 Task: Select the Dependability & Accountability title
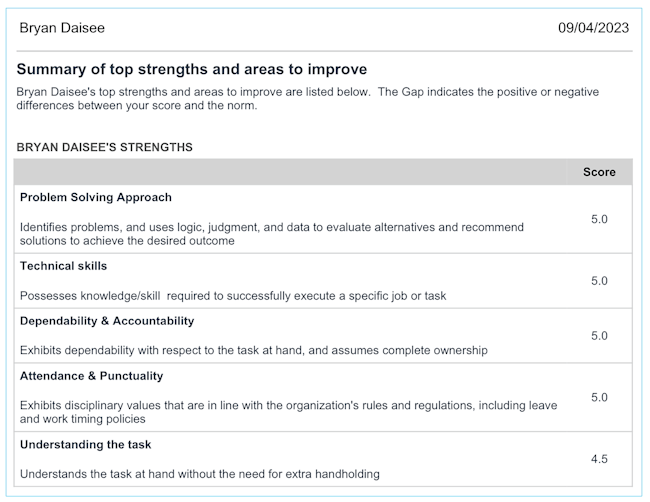[107, 321]
